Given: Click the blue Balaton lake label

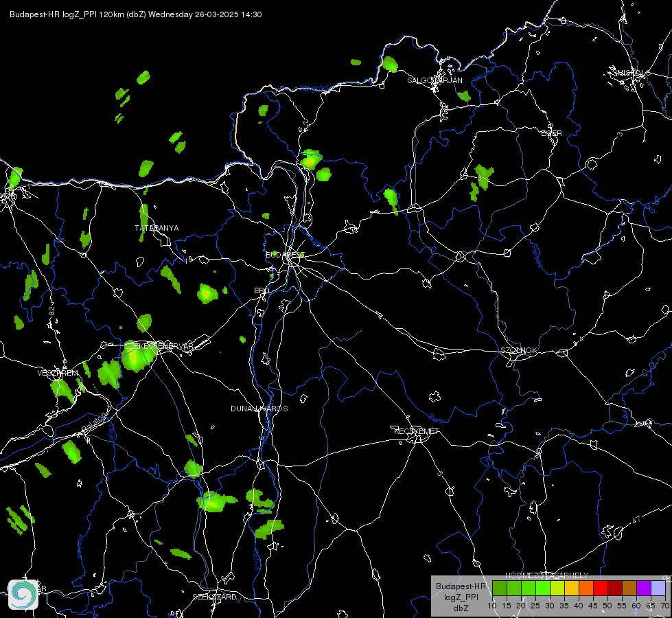Looking at the screenshot, I should click(93, 422).
